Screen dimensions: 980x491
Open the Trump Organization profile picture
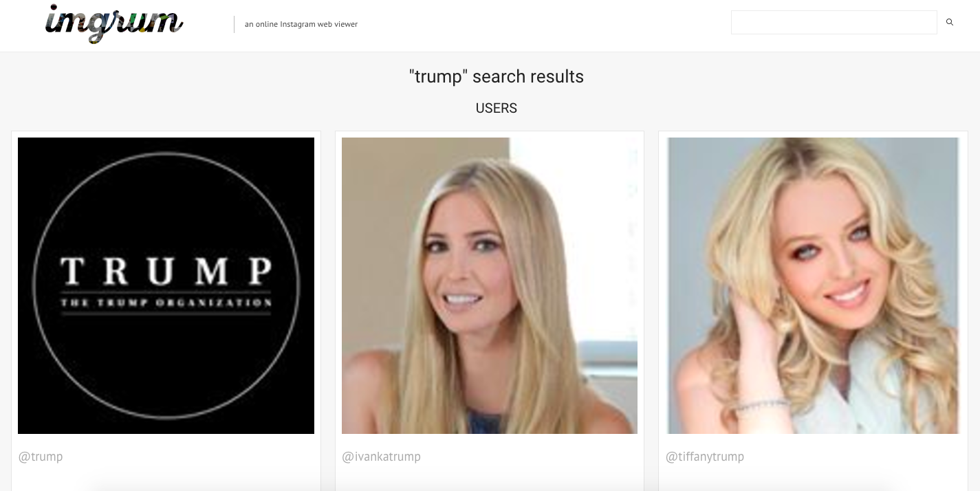[166, 285]
